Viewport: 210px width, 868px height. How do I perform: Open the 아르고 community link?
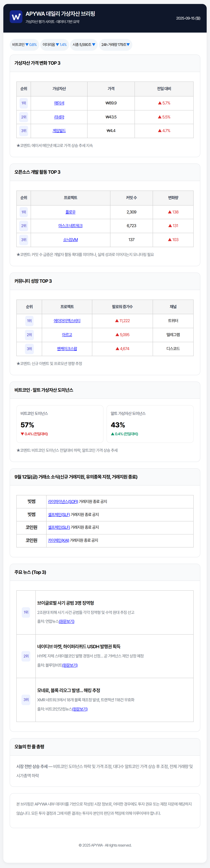(67, 335)
